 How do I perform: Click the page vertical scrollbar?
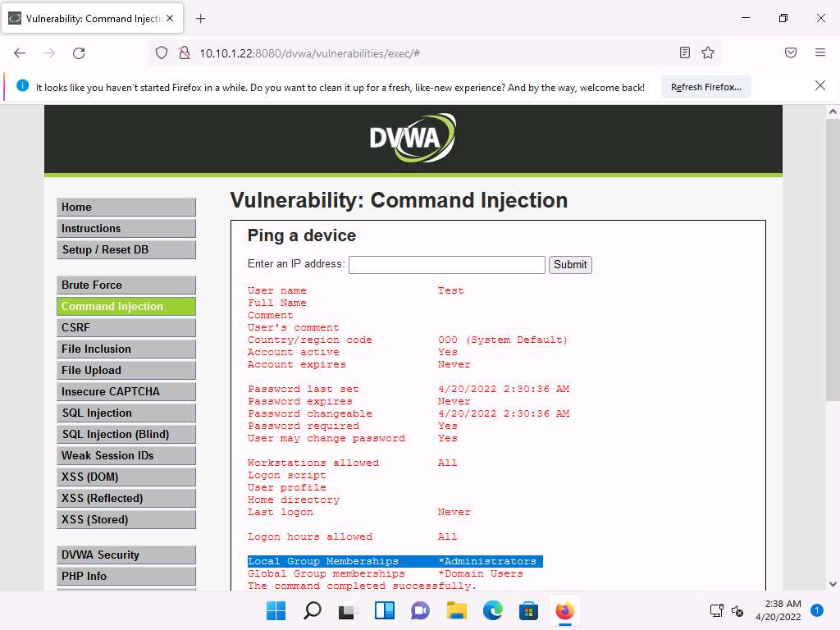(x=832, y=328)
